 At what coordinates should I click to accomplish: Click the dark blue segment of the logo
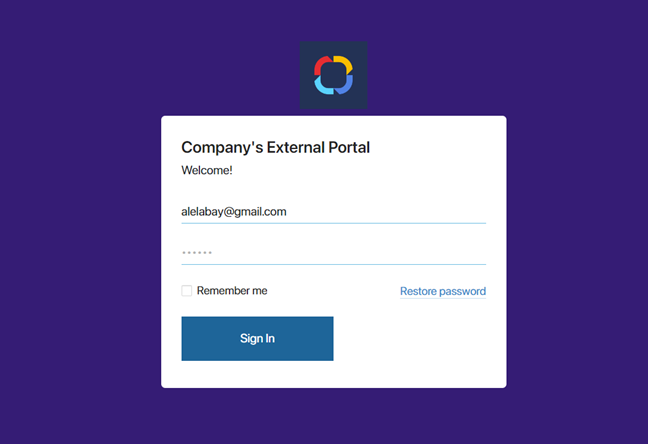point(345,85)
